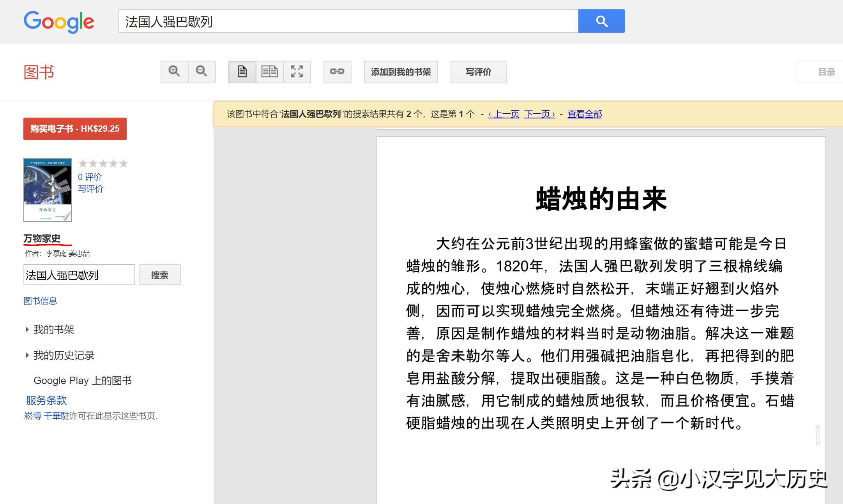843x504 pixels.
Task: Enter fullscreen reading mode
Action: 297,72
